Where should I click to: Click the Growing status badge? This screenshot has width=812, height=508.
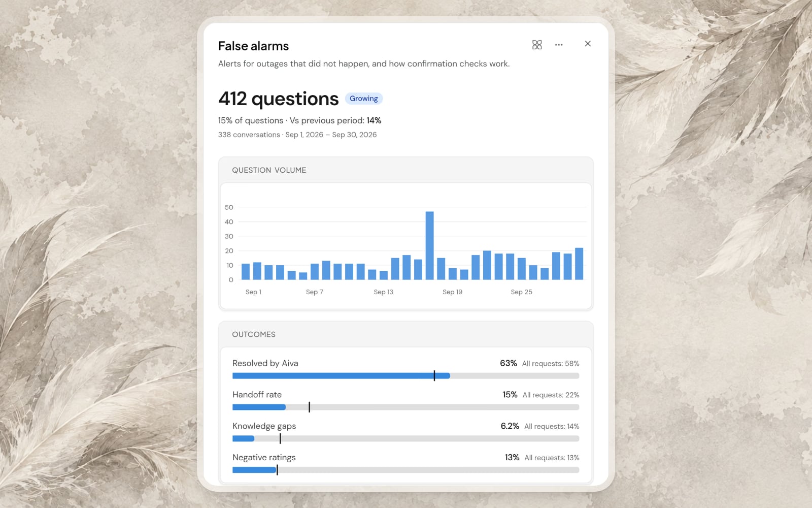[x=364, y=99]
